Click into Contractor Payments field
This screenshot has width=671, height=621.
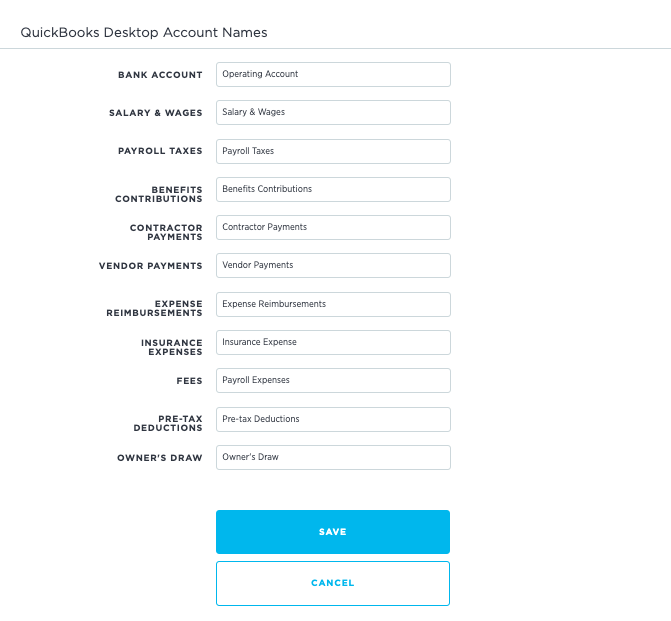pos(333,227)
